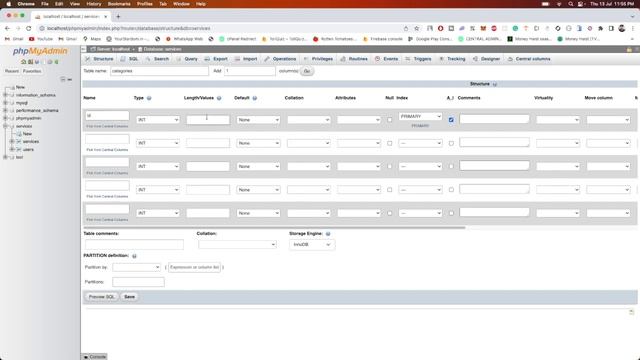
Task: Click the Partitions input field
Action: point(138,282)
